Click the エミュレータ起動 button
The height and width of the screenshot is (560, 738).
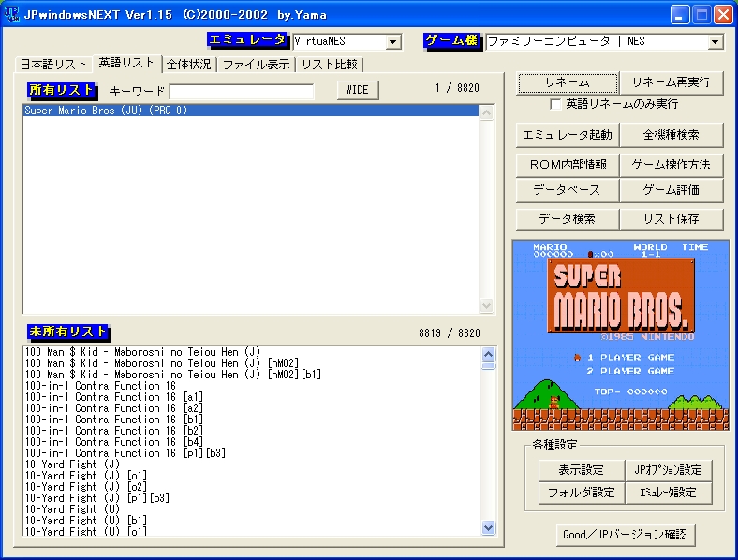(568, 135)
